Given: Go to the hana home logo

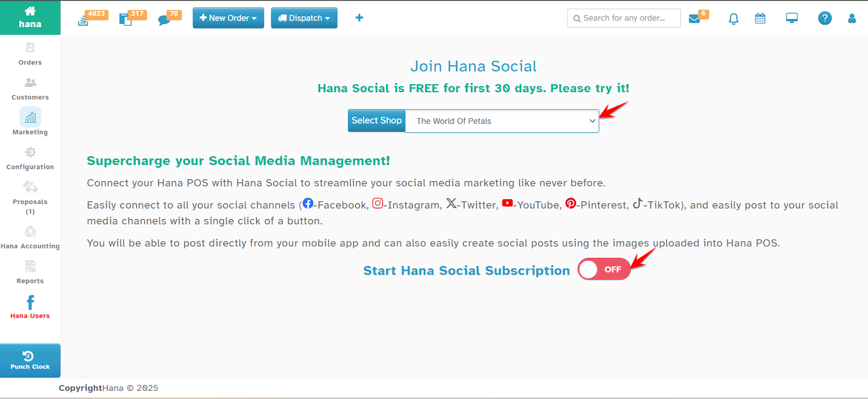Looking at the screenshot, I should (x=30, y=17).
